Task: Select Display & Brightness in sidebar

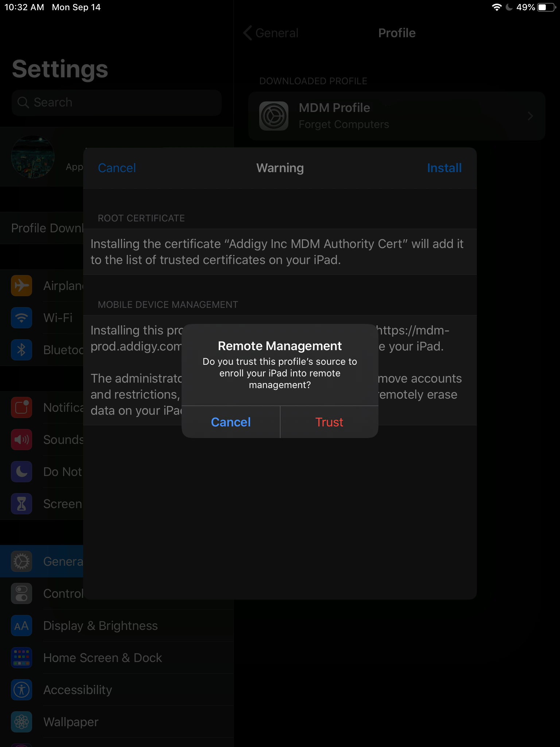Action: [117, 626]
